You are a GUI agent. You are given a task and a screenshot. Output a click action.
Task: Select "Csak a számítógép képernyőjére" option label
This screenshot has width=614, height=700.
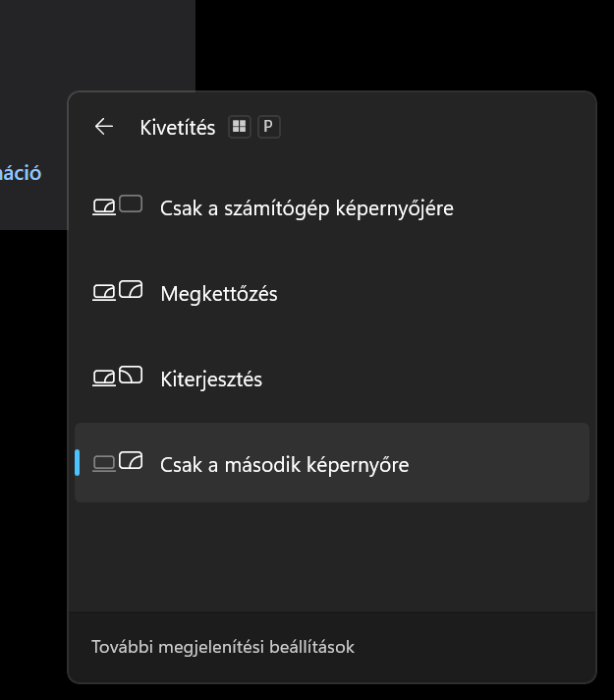(x=307, y=208)
